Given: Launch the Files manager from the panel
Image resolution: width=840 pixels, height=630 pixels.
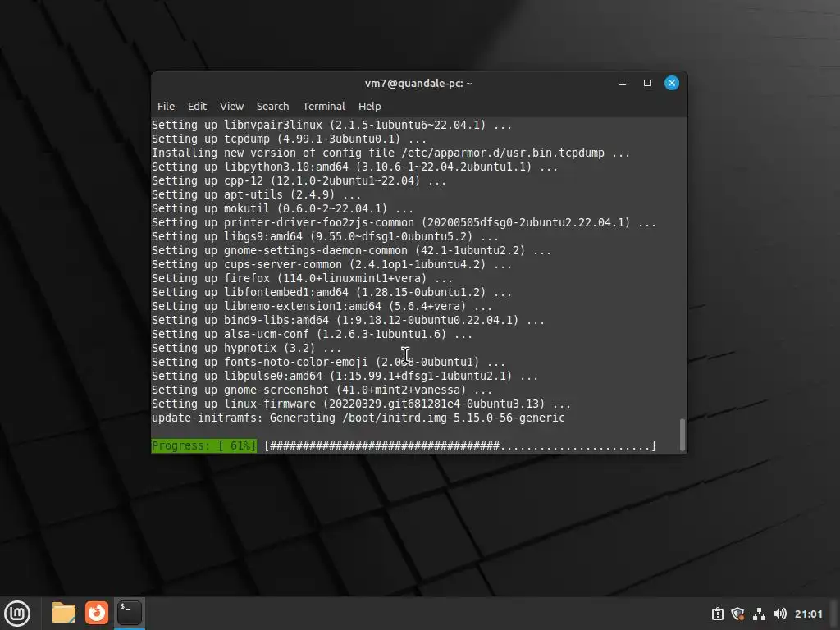Looking at the screenshot, I should coord(64,613).
